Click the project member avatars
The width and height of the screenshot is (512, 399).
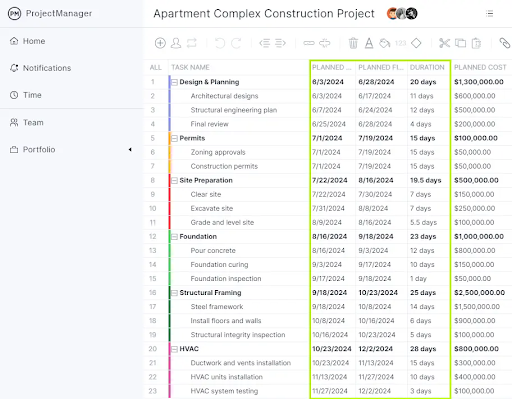point(402,14)
